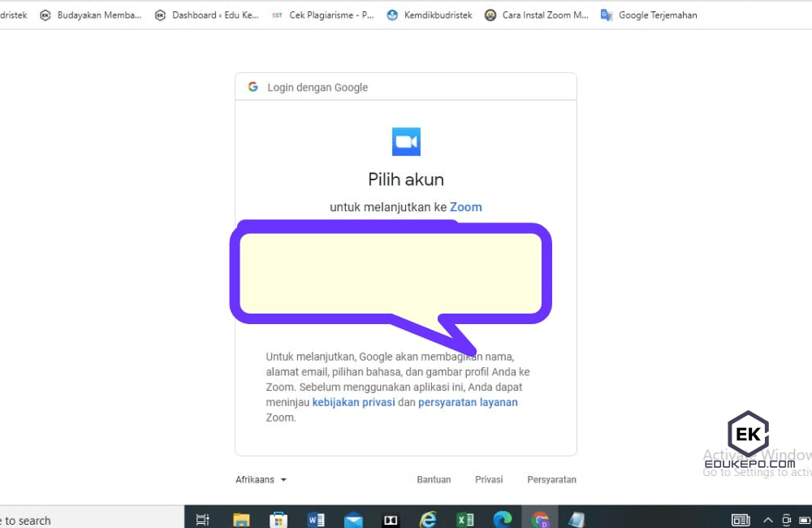Open the Kemdikbudristek bookmark
Viewport: 812px width, 528px height.
pos(429,15)
